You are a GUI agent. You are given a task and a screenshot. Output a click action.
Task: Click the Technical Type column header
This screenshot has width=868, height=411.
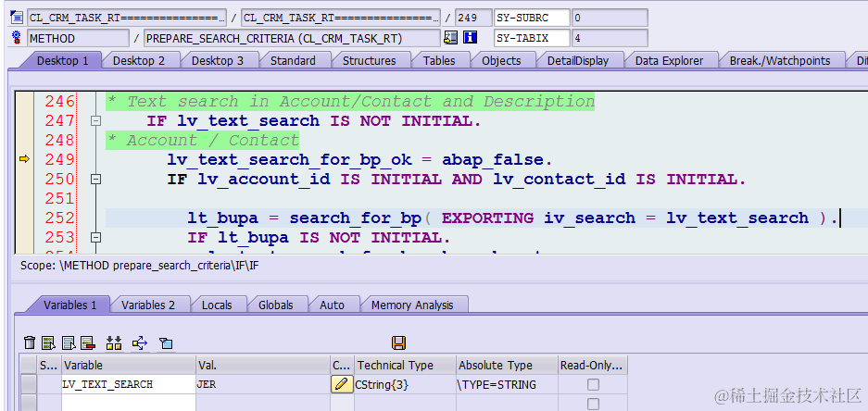(x=405, y=365)
